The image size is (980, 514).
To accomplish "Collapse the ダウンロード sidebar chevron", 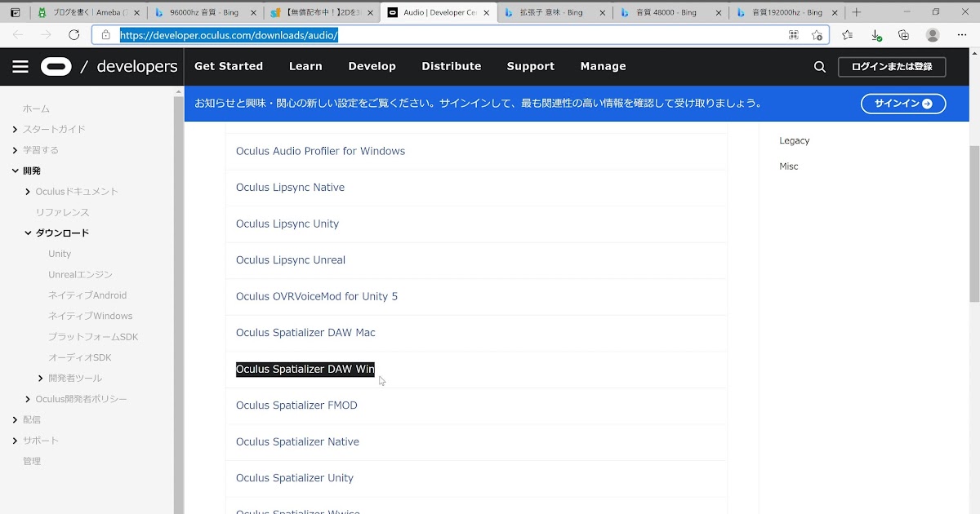I will click(29, 233).
